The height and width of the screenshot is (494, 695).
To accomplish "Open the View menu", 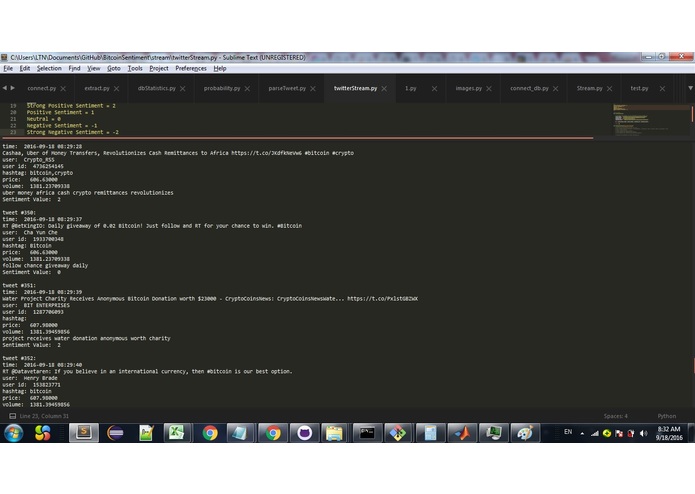I will (x=94, y=68).
